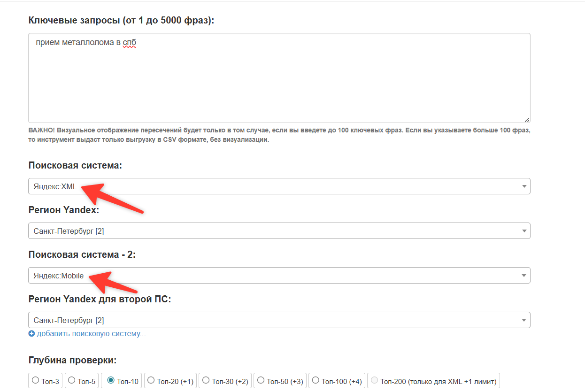Click the arrow of the Яндекс:Mobile dropdown
Screen dimensions: 585x392
[524, 276]
